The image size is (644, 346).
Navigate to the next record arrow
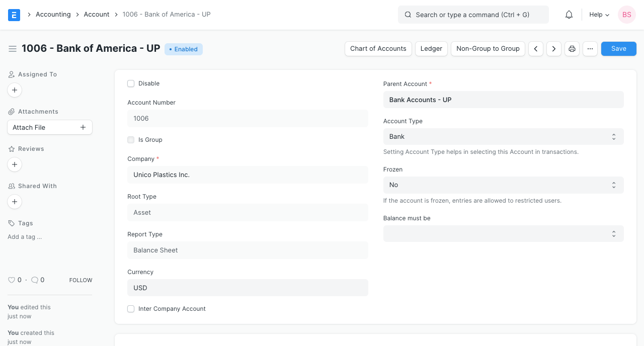coord(553,48)
